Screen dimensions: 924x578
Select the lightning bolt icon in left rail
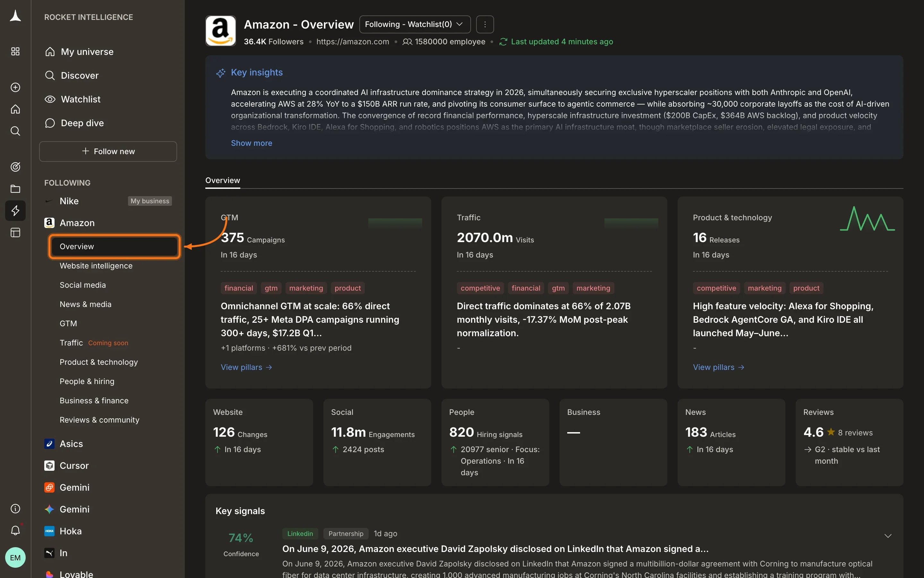pos(15,211)
